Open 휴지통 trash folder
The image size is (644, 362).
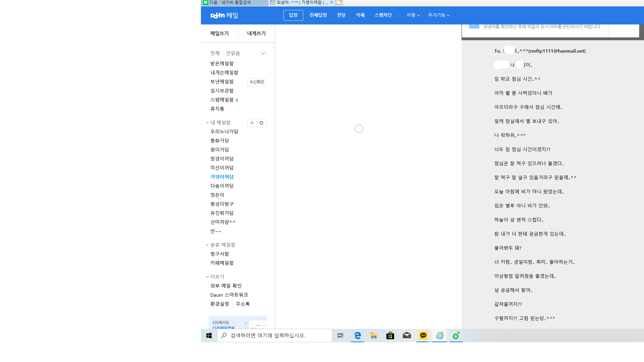pyautogui.click(x=217, y=109)
